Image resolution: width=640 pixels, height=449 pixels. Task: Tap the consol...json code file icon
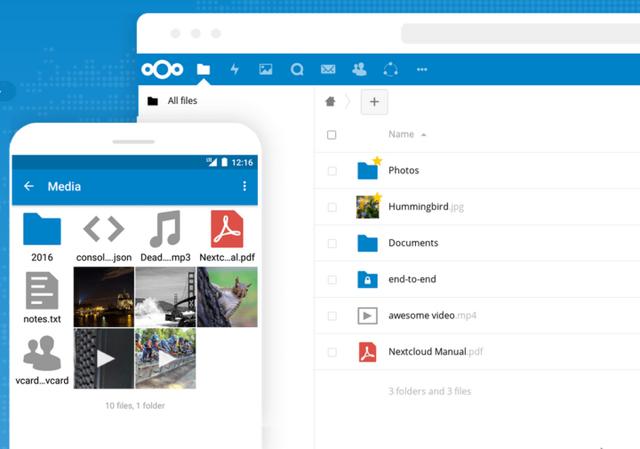(x=104, y=229)
